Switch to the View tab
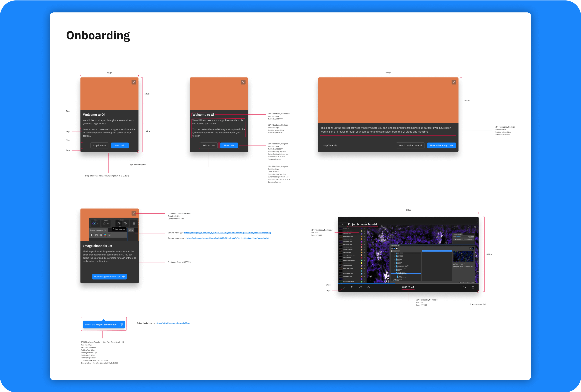 [x=131, y=230]
